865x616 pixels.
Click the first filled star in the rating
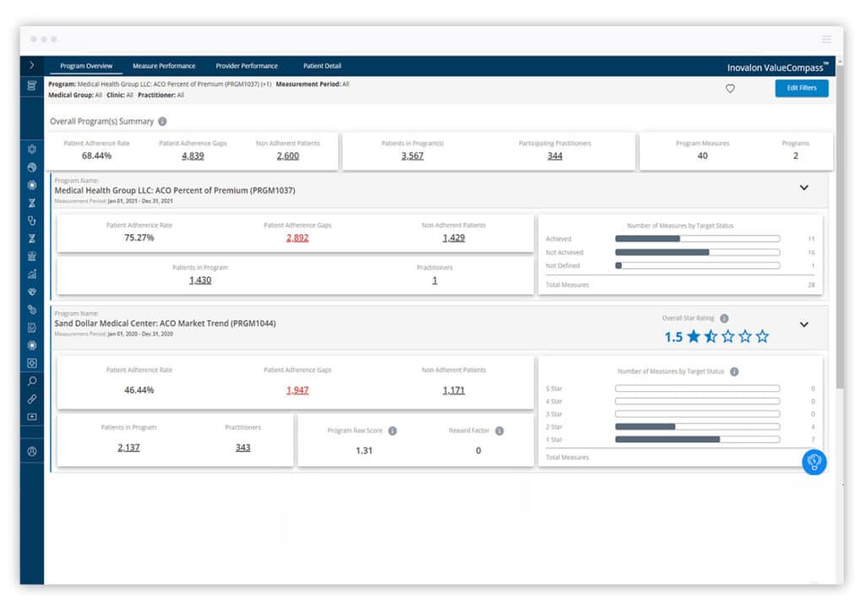click(x=694, y=336)
